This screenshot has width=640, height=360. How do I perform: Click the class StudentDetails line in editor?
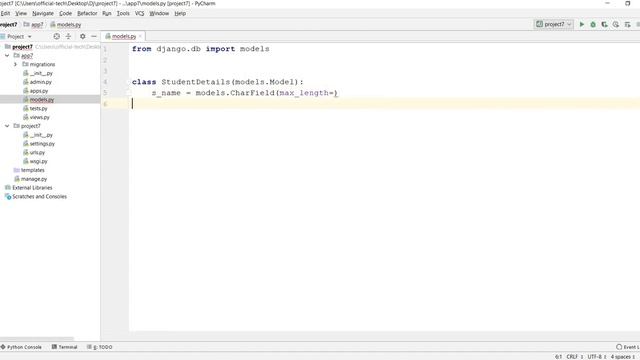pyautogui.click(x=218, y=82)
